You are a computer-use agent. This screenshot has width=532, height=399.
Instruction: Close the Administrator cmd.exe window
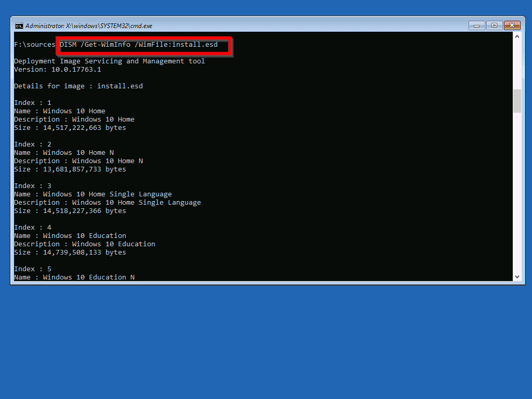click(x=512, y=25)
